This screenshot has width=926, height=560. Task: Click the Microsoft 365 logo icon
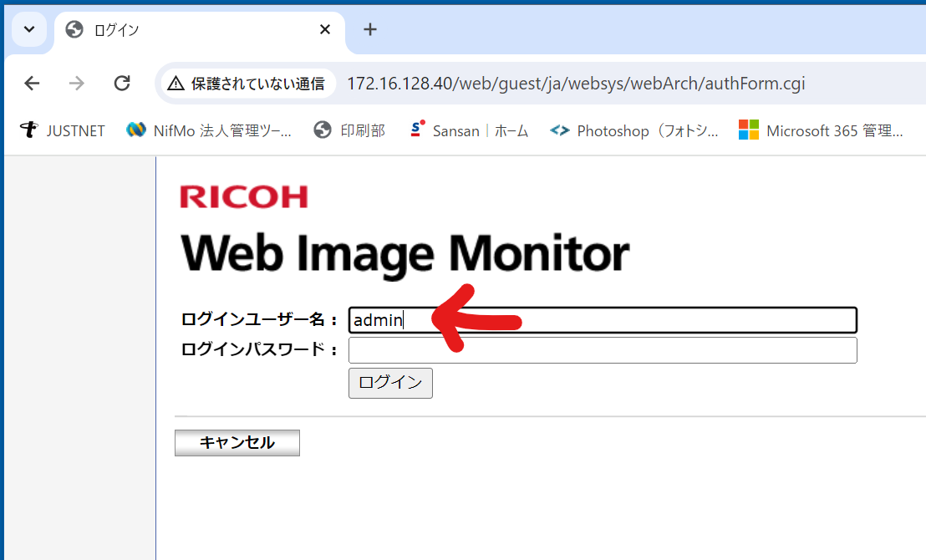[749, 130]
